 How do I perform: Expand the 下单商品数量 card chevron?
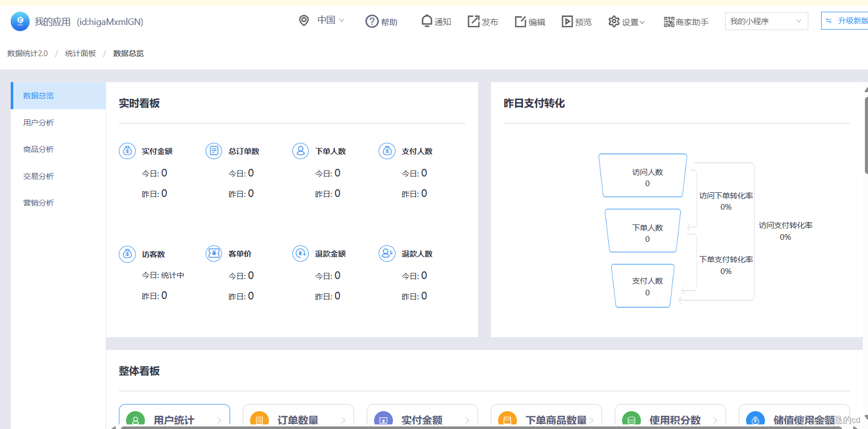(x=591, y=420)
